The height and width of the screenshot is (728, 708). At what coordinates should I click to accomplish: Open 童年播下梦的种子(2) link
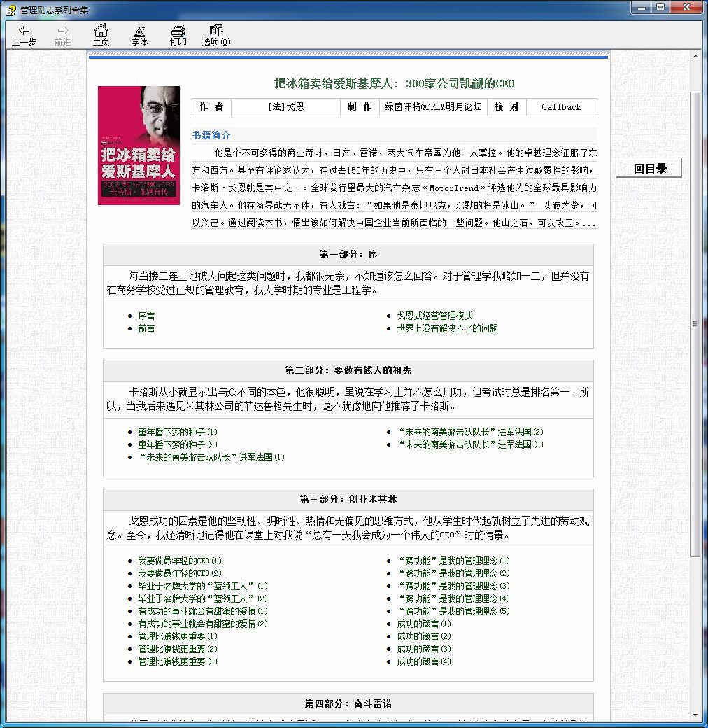[x=178, y=444]
